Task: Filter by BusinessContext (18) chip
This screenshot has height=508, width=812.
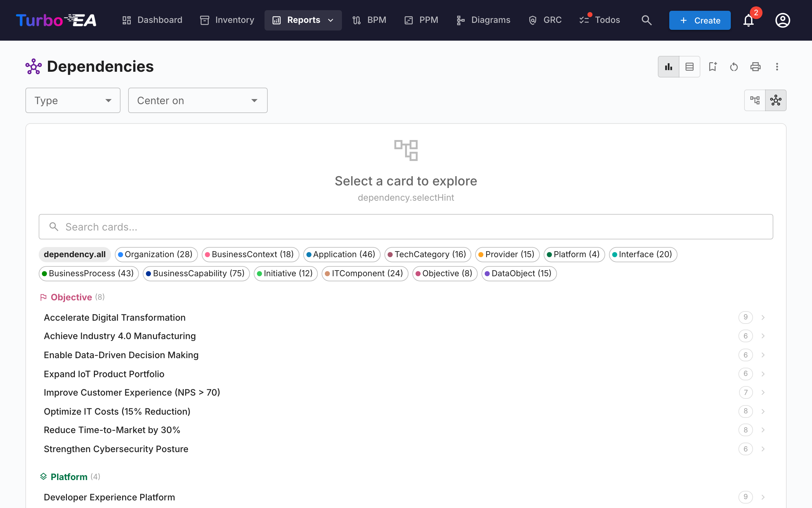Action: 250,254
